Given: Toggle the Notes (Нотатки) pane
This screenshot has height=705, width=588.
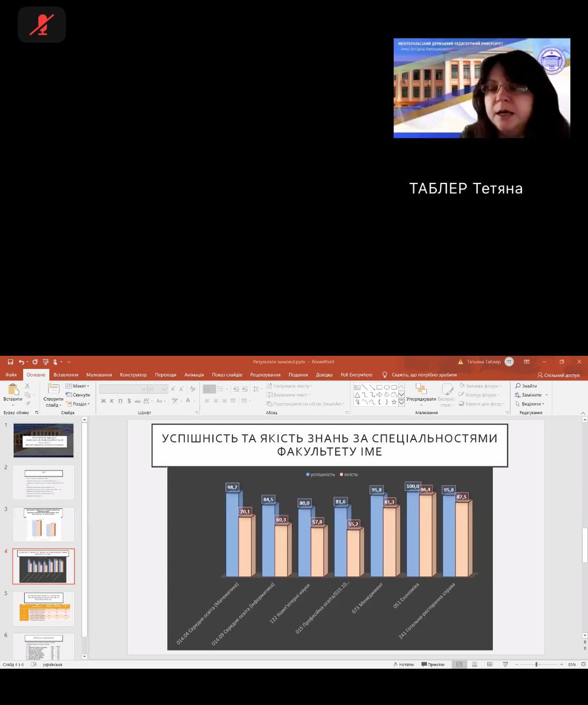Looking at the screenshot, I should pyautogui.click(x=404, y=665).
